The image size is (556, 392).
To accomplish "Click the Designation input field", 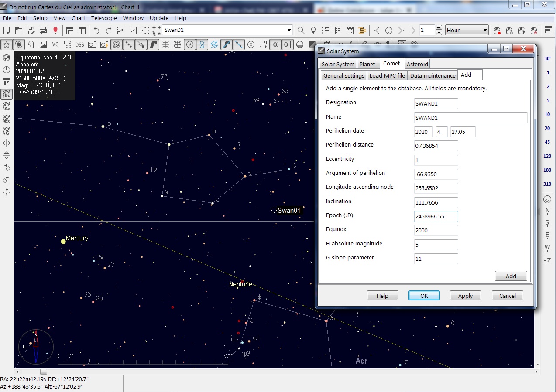I will pos(436,103).
